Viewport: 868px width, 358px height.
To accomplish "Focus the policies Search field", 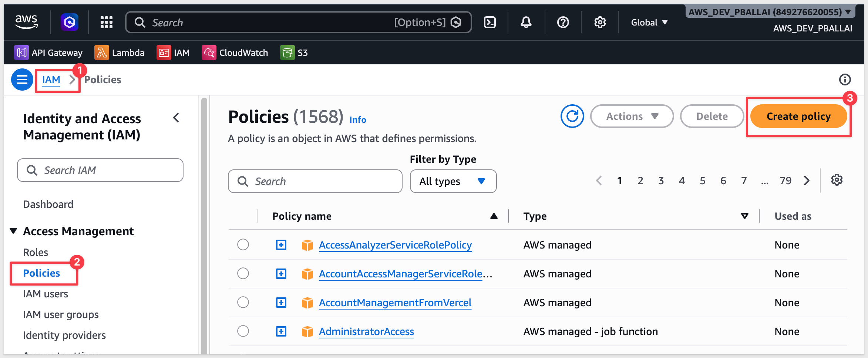I will (315, 181).
